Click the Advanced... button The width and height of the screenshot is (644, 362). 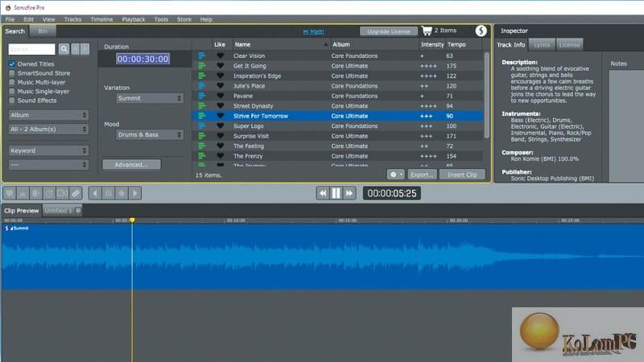(x=131, y=165)
